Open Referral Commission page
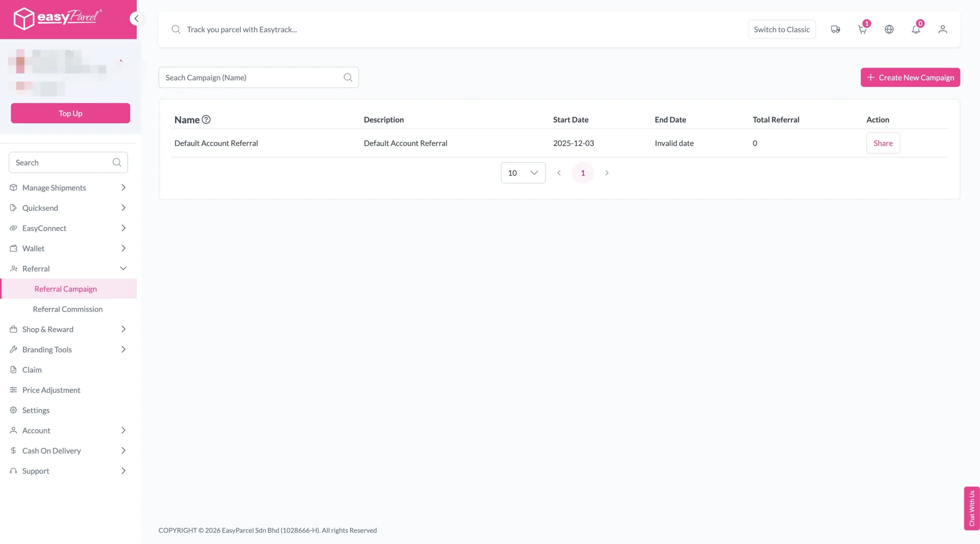The width and height of the screenshot is (980, 544). (x=68, y=309)
